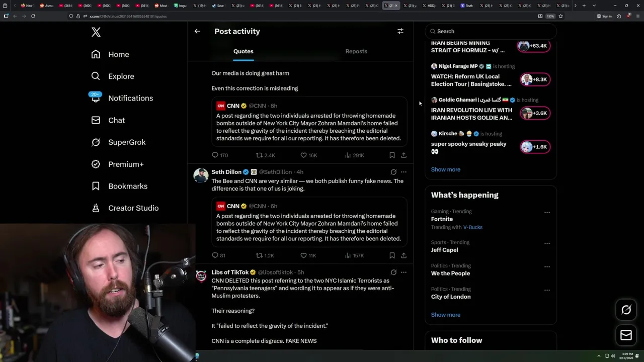This screenshot has width=644, height=362.
Task: Open the quoted CNN post under Seth Dillon
Action: point(309,222)
